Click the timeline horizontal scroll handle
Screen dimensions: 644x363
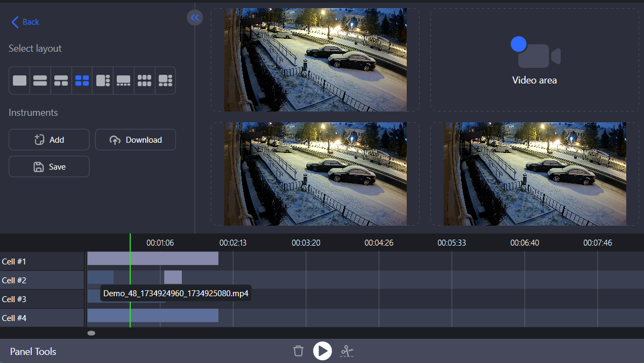click(x=91, y=333)
